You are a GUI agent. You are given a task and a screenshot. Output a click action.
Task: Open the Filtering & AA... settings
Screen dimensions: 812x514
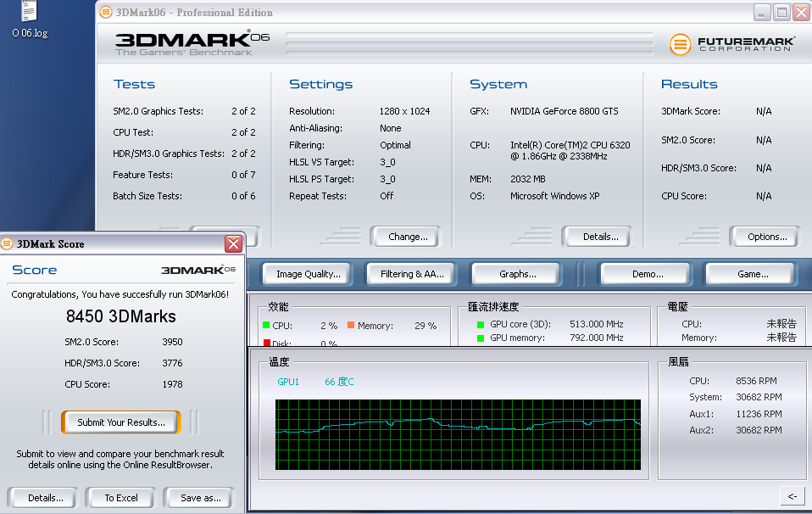coord(412,274)
